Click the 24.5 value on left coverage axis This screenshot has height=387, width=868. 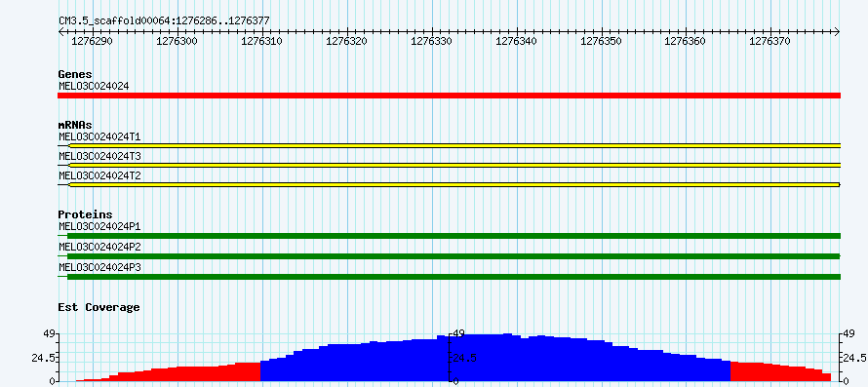(x=43, y=358)
